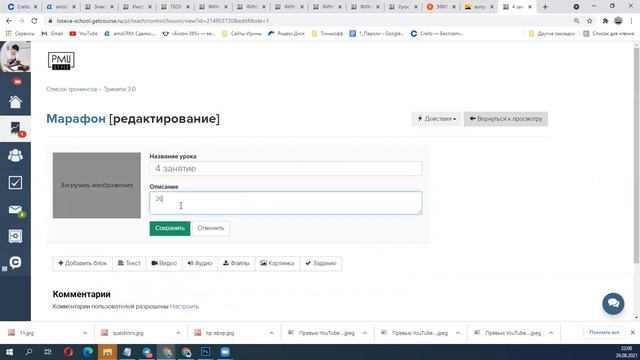Switch to the Crello browser tab

(x=21, y=7)
